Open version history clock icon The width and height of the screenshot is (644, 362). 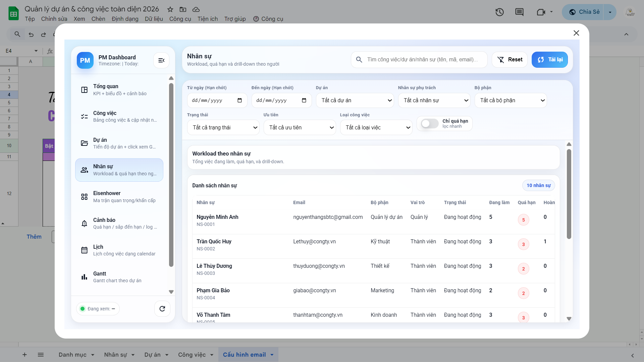click(x=499, y=12)
